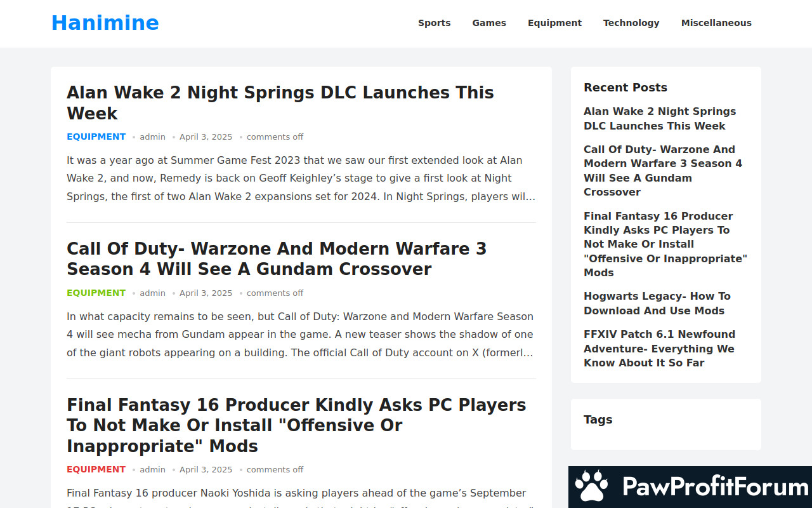The width and height of the screenshot is (812, 508).
Task: Click the PawProfitForum banner text
Action: (715, 487)
